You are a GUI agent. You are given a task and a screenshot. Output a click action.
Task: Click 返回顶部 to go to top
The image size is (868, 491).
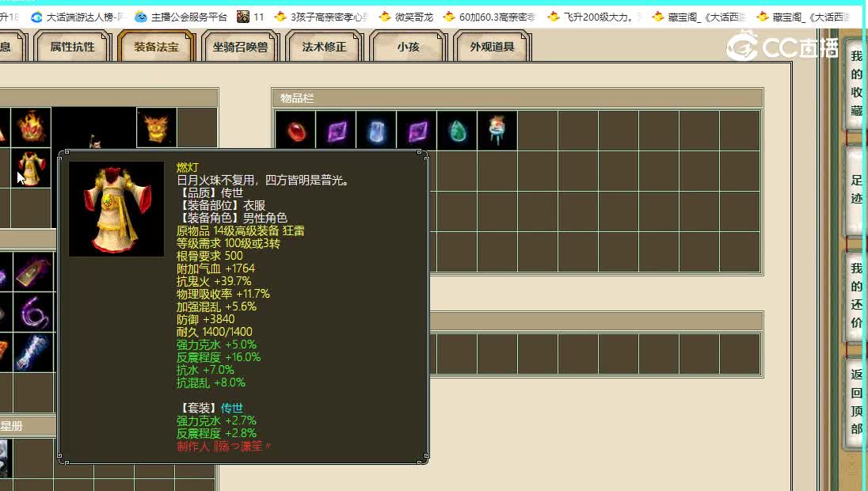[x=856, y=402]
